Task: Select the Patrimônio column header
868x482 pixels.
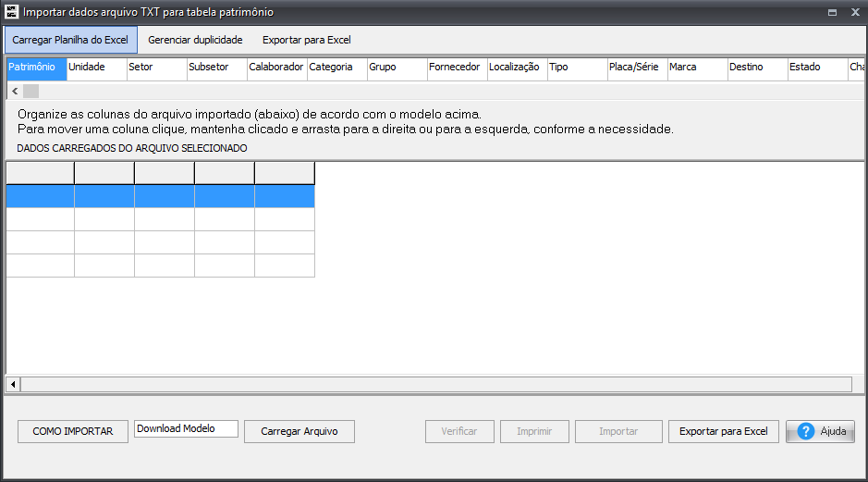Action: point(36,68)
